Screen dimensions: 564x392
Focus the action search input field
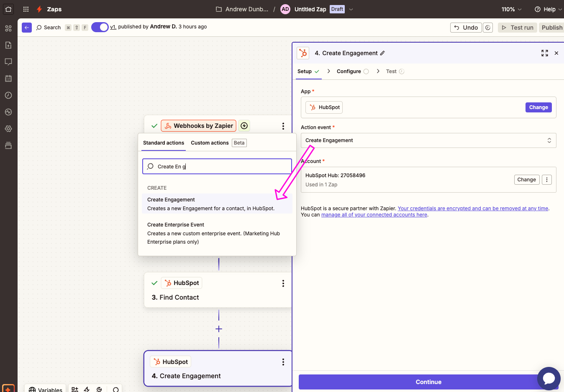(217, 166)
